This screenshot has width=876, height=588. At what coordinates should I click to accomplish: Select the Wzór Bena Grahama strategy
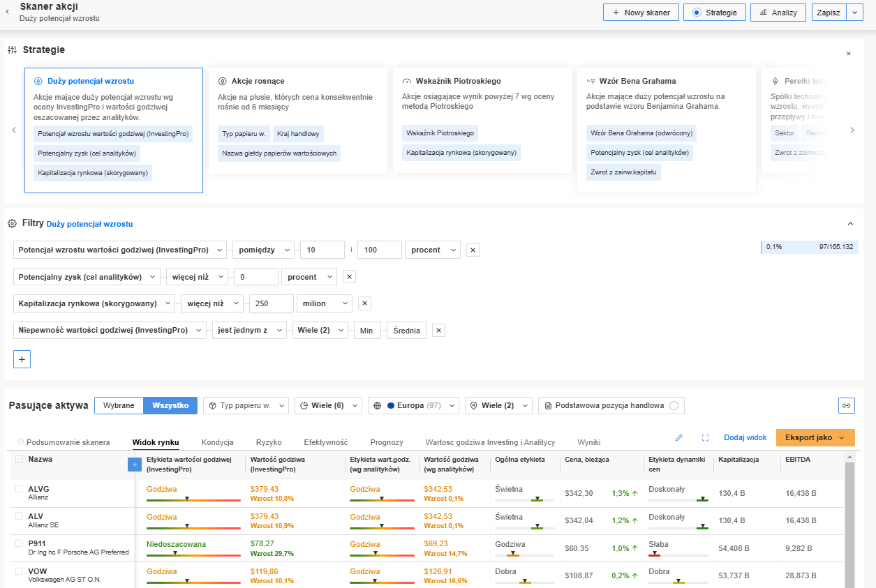point(666,130)
